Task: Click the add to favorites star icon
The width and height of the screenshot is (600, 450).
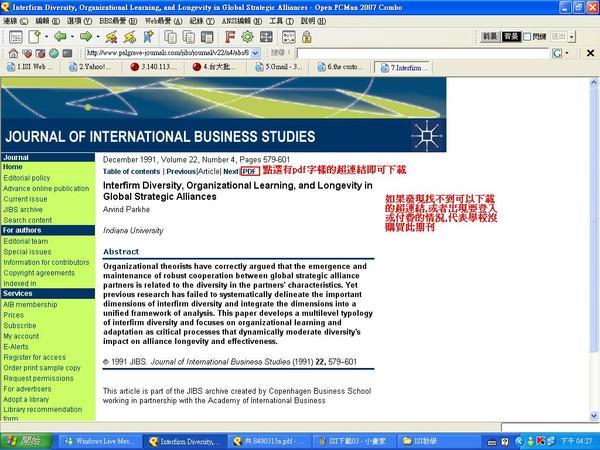Action: pos(148,37)
